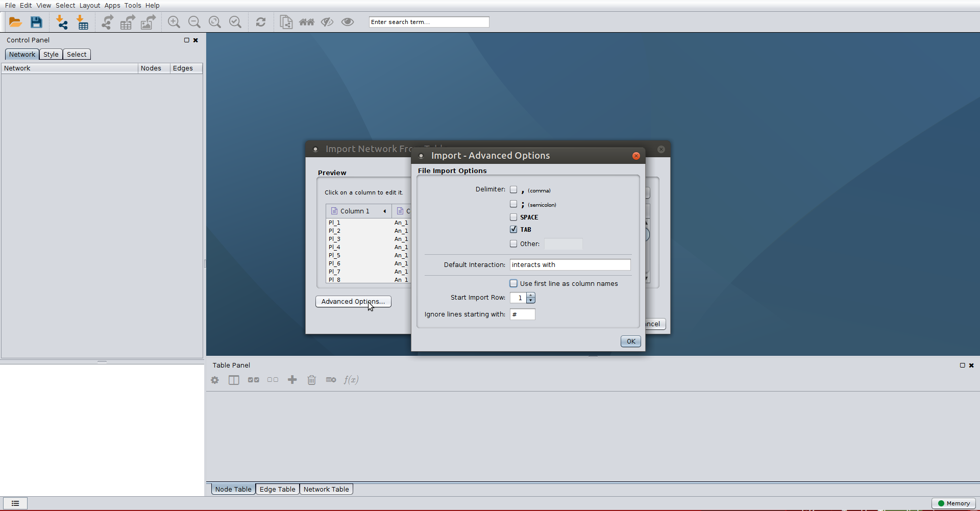The image size is (980, 511).
Task: Click the Start Import Row value field
Action: 519,298
